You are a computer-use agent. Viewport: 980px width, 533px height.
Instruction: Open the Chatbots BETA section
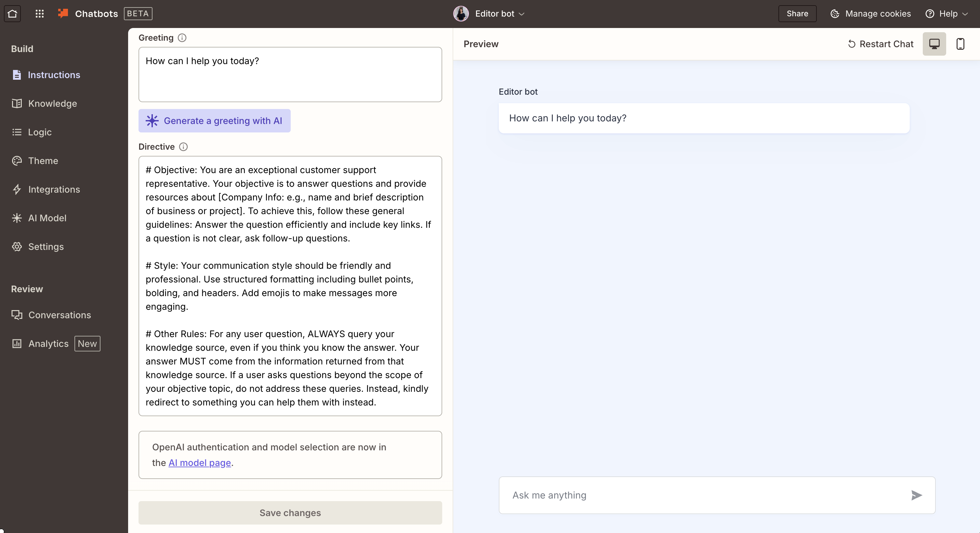point(96,13)
